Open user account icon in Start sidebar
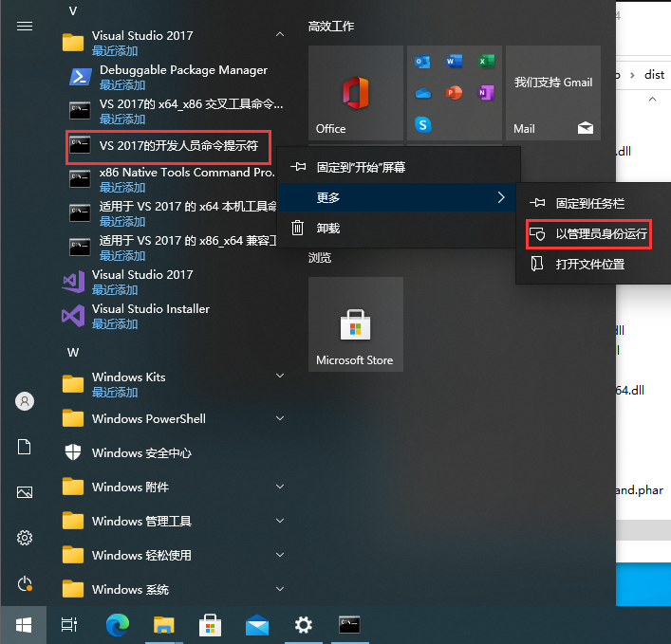The height and width of the screenshot is (644, 671). click(25, 401)
